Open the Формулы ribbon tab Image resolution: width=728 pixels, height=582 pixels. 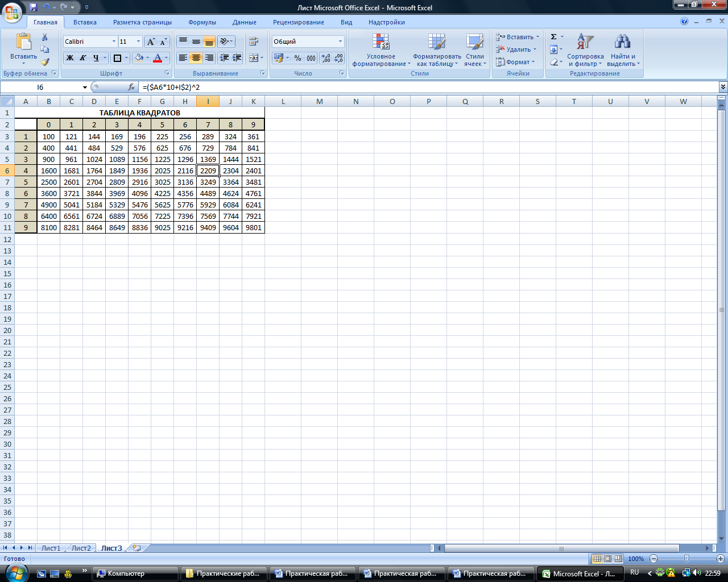point(202,22)
